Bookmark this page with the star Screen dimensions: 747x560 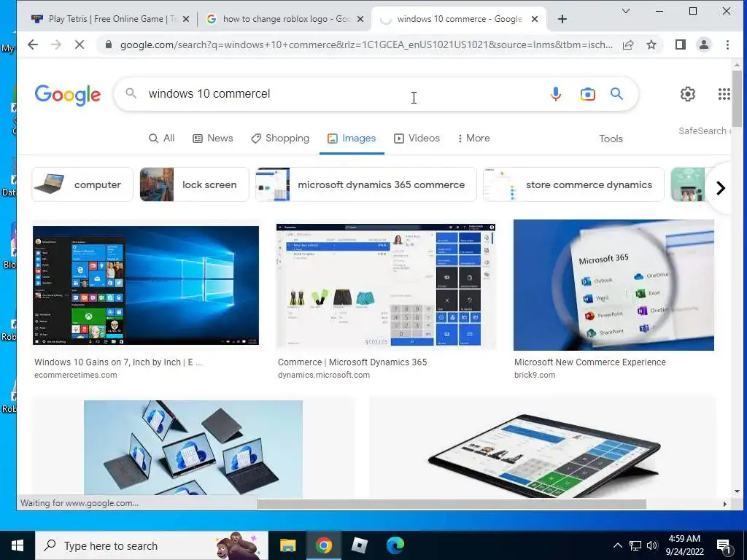click(x=651, y=44)
